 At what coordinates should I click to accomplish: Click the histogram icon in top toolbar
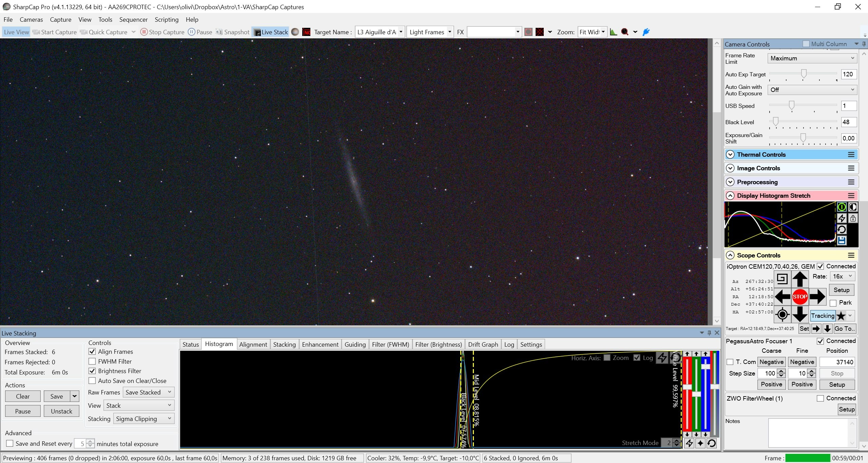613,32
